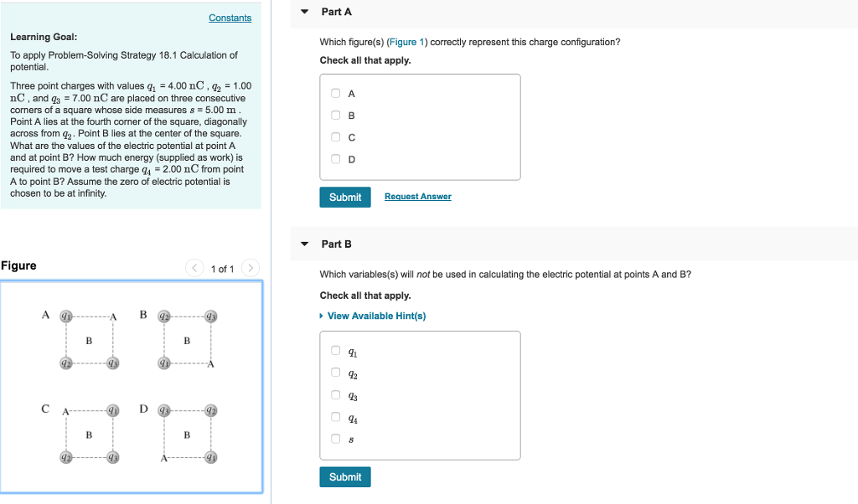Click the previous figure navigation arrow

(x=194, y=268)
